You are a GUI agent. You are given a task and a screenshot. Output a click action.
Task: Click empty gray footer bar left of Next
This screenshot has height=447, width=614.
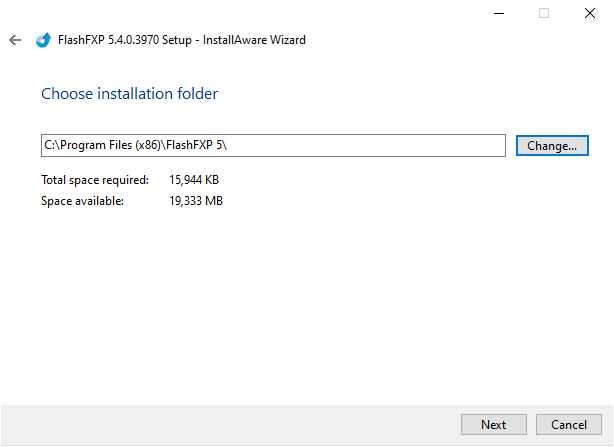(230, 424)
